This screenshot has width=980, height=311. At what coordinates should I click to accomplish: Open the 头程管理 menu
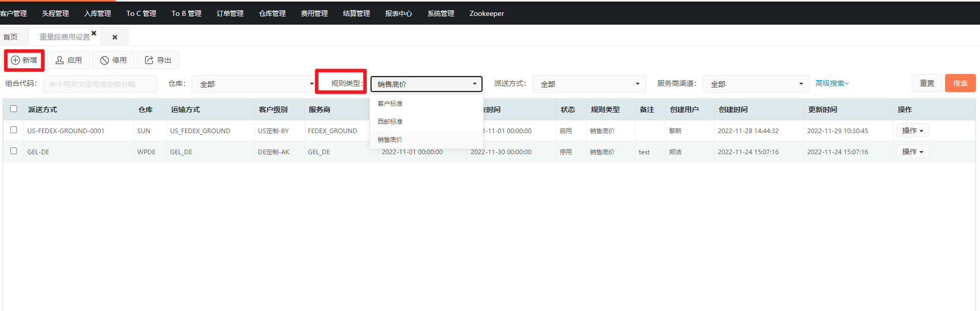(x=56, y=13)
